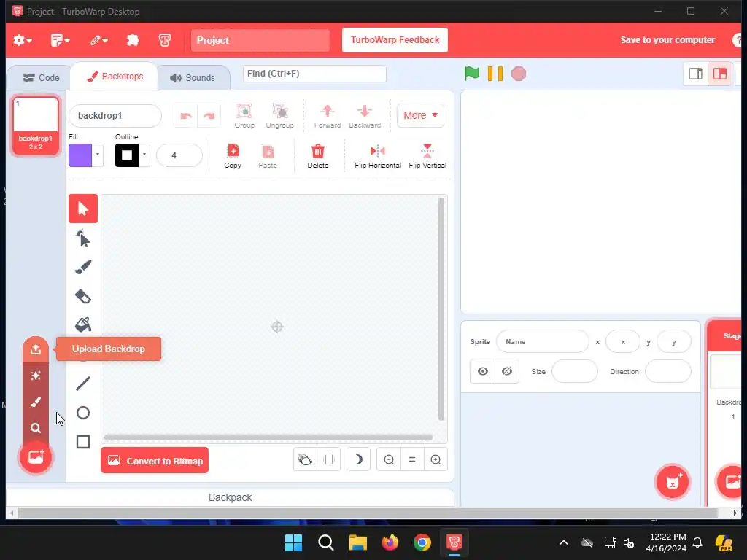The width and height of the screenshot is (747, 560).
Task: Flip the selection horizontally
Action: 378,156
